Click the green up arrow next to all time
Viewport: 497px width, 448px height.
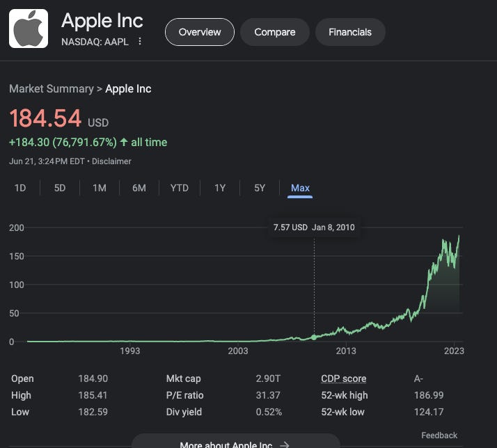click(x=124, y=142)
